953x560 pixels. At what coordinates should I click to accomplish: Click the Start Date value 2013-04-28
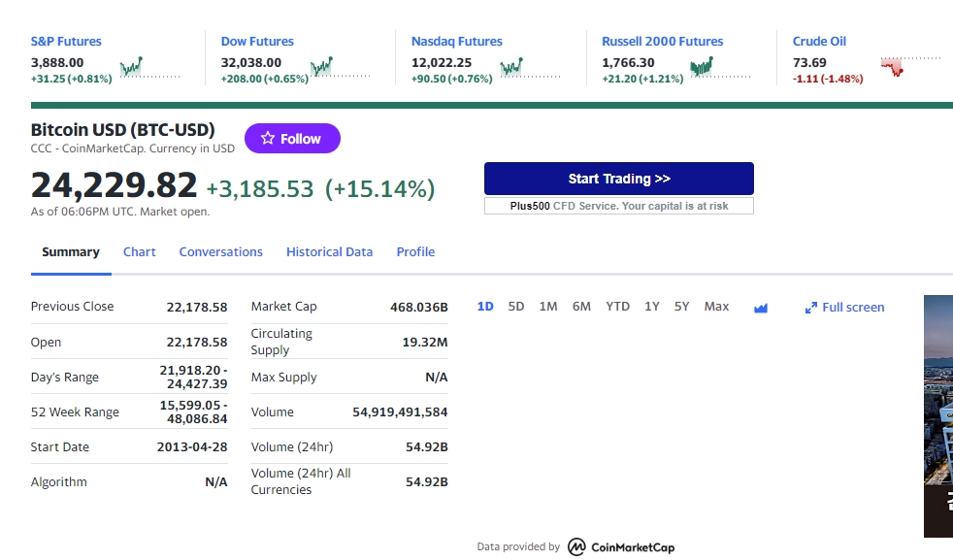click(192, 446)
